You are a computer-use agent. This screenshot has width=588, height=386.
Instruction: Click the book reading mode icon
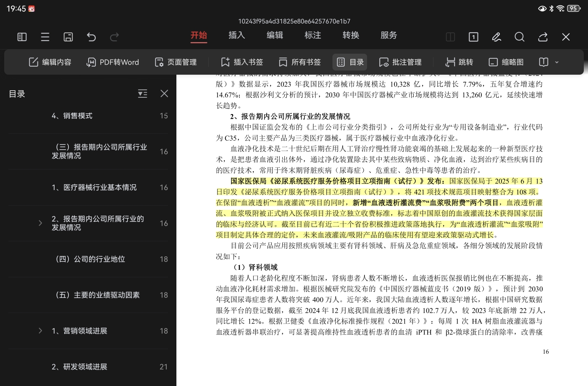tap(543, 62)
